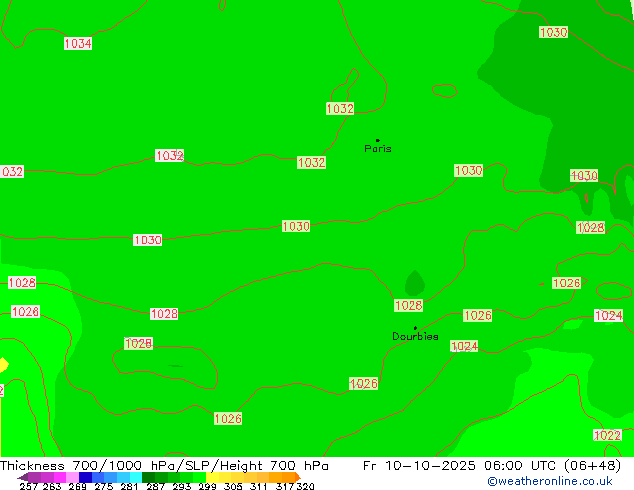Pick the magenta legend swatch
Screen dimensions: 634x490
click(60, 477)
